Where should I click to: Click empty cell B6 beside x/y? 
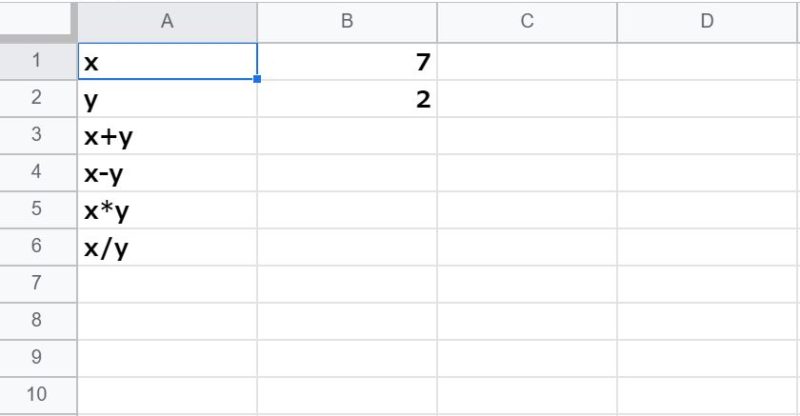coord(347,248)
